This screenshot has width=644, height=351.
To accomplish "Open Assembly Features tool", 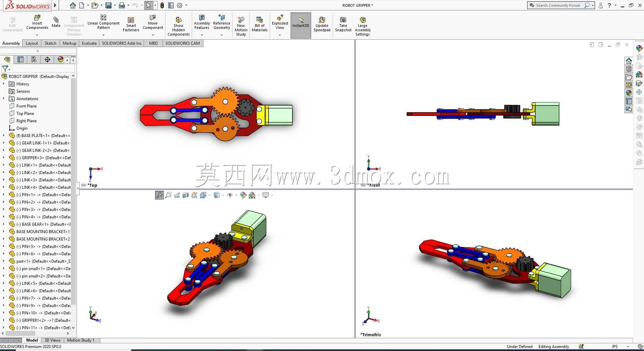I will 202,22.
